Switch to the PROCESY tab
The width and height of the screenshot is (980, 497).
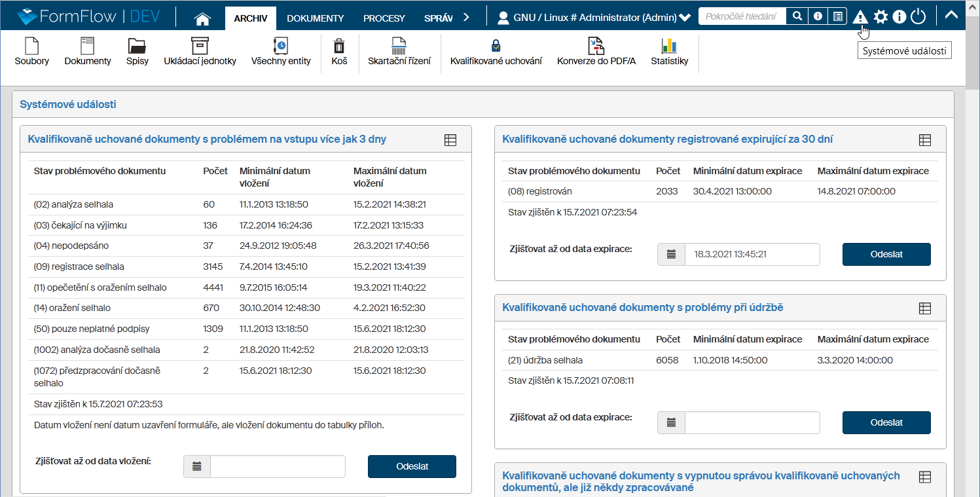click(x=384, y=18)
